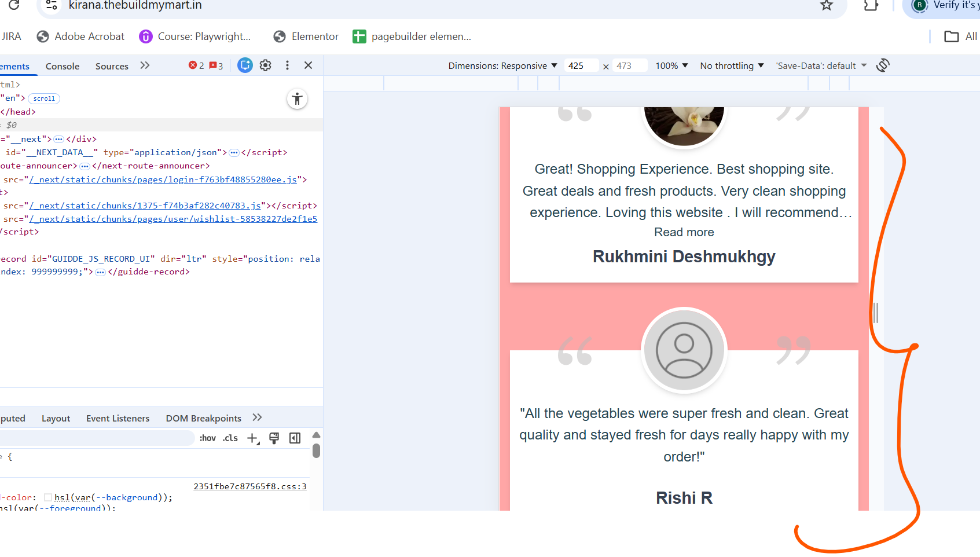Click the Rukhmini Deshmukhgy reviewer name
This screenshot has width=980, height=557.
click(684, 256)
